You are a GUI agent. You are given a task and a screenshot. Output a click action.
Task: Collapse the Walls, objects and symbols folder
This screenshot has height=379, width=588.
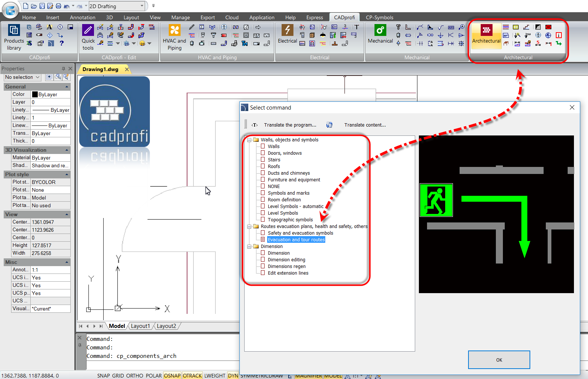click(249, 140)
